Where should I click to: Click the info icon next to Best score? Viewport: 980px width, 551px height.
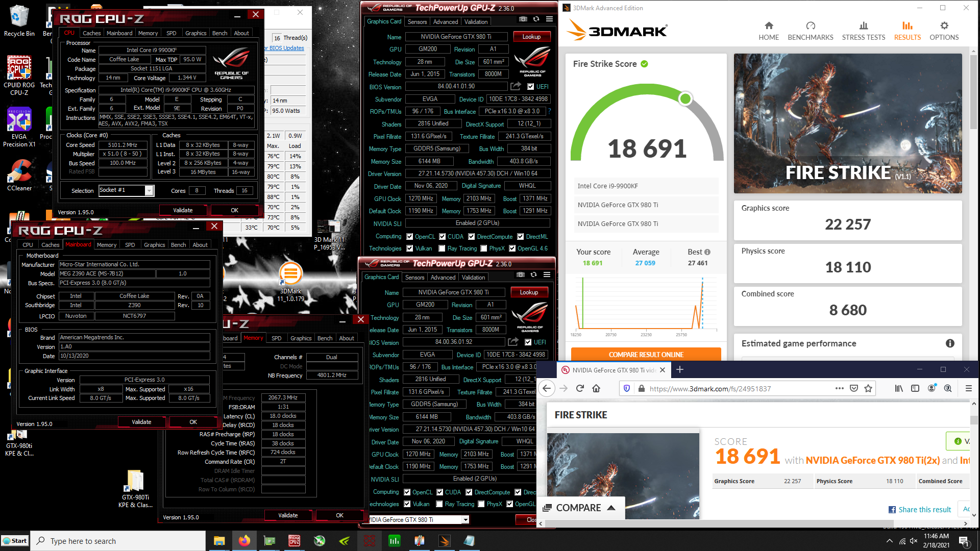707,252
